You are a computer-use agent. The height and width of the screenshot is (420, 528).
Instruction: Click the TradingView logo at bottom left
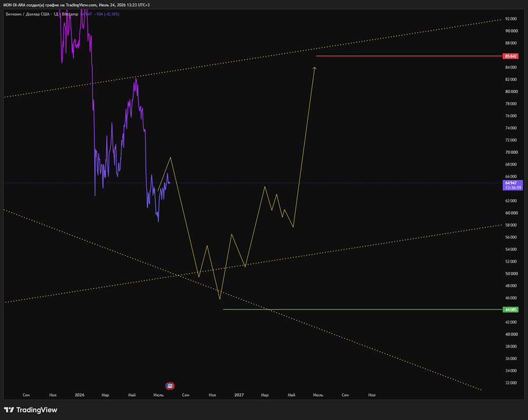click(31, 410)
